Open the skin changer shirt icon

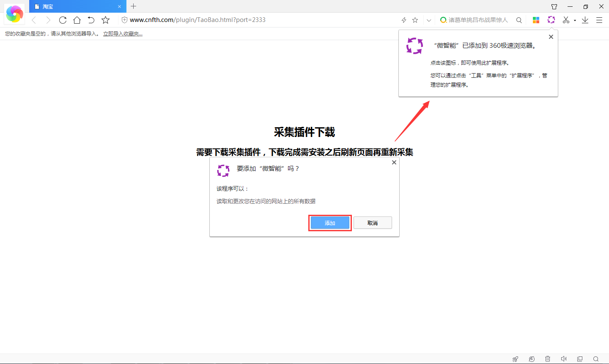tap(554, 6)
